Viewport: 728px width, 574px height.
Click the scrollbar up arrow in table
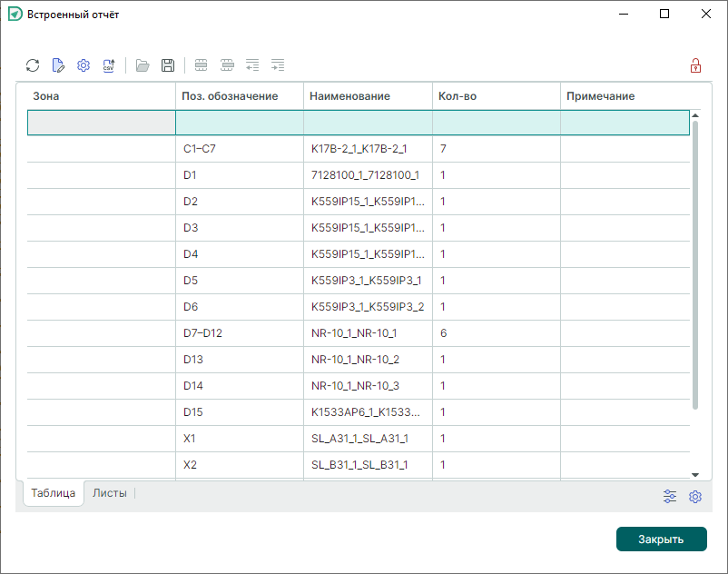(x=695, y=115)
